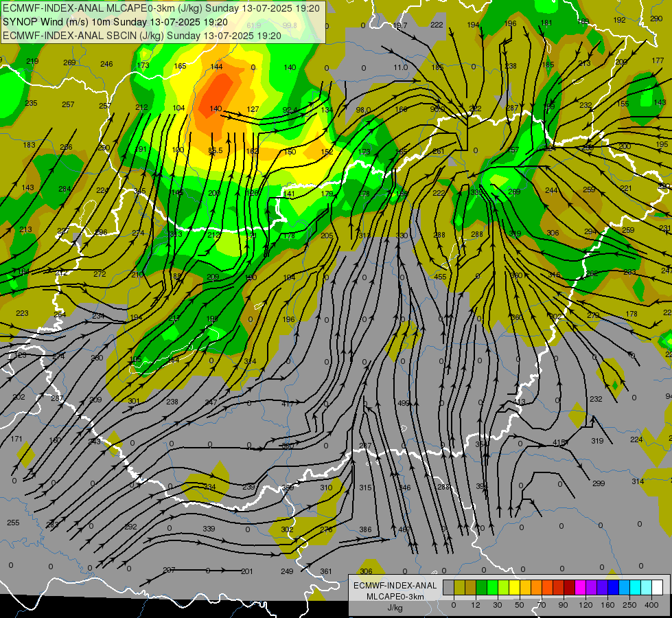Click the map value 417
The height and width of the screenshot is (618, 672).
pos(288,404)
